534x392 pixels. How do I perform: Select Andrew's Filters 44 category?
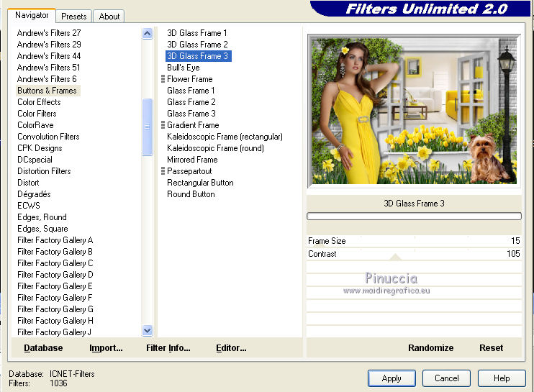click(49, 56)
